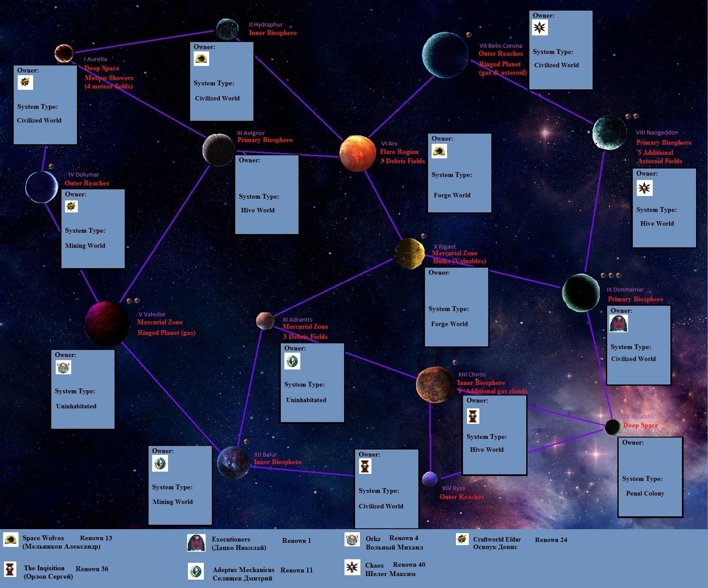Click 'Mining World' in Dolumar card
The width and height of the screenshot is (708, 588).
(x=85, y=246)
